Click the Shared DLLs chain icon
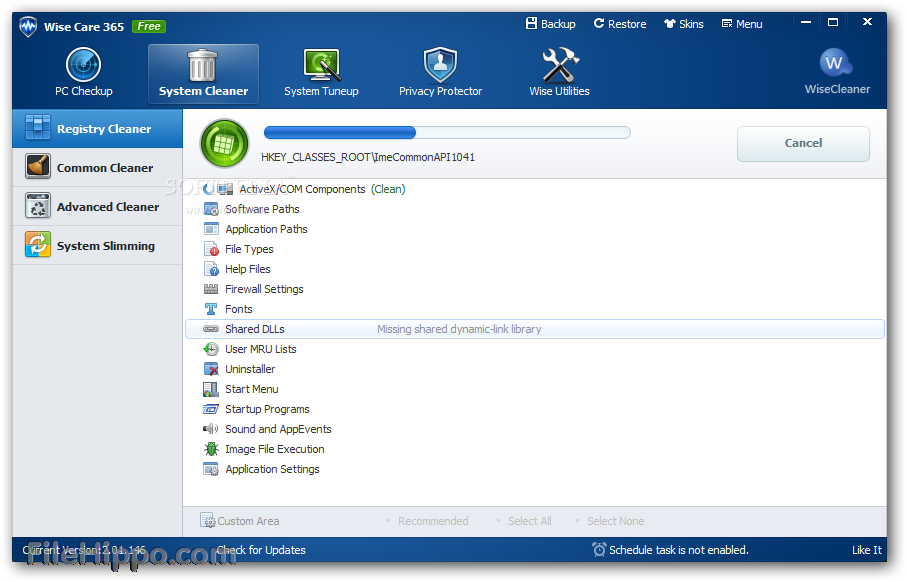 [211, 329]
